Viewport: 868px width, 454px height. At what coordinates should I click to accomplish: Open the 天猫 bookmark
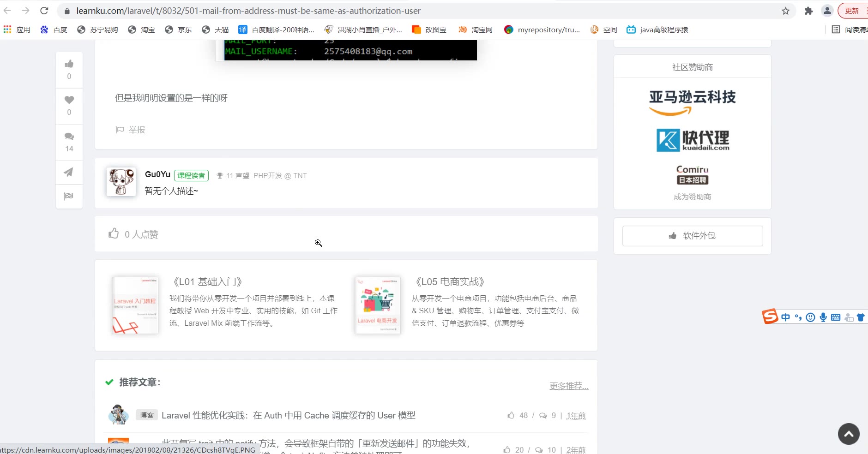pos(216,30)
